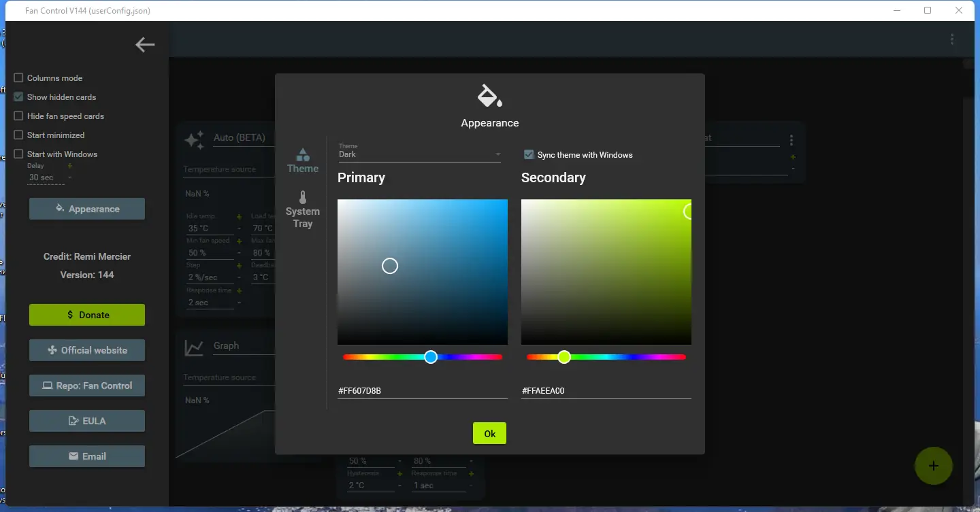Click the 'Version: 144' text
The width and height of the screenshot is (980, 512).
pyautogui.click(x=87, y=275)
